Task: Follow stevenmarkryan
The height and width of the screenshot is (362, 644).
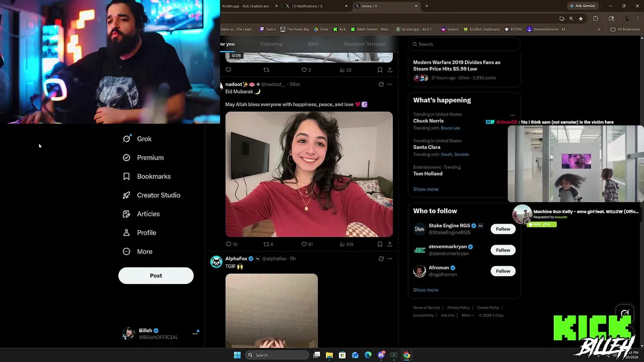Action: pos(503,250)
